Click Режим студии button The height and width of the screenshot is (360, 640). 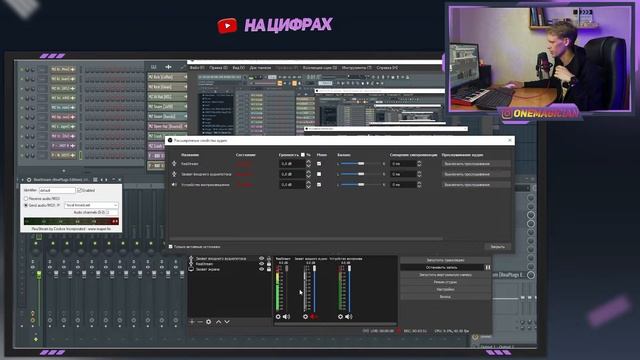click(445, 282)
